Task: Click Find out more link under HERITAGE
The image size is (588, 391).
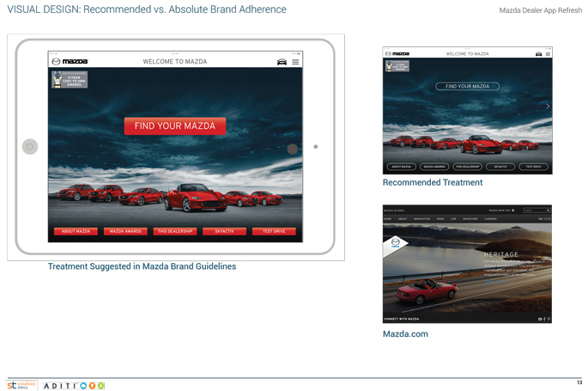Action: (x=494, y=281)
